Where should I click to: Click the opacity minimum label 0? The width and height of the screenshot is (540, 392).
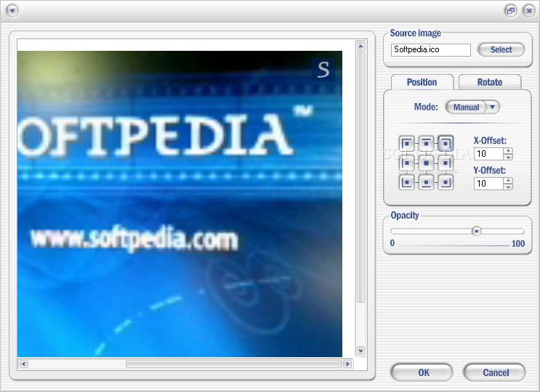tap(392, 243)
